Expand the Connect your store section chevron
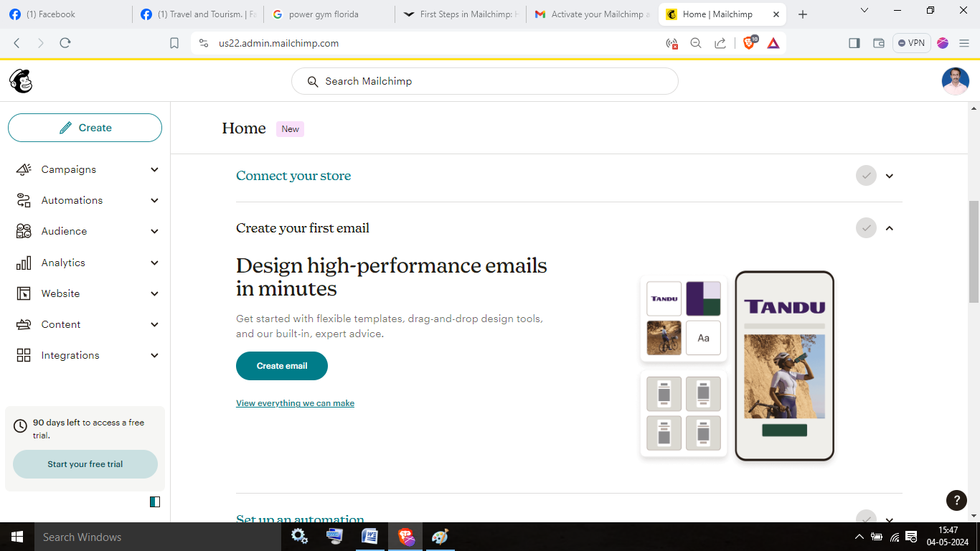 890,176
